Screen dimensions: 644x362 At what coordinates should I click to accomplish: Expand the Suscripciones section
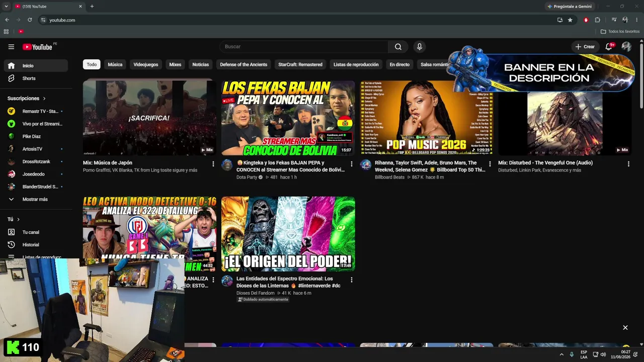click(x=27, y=99)
